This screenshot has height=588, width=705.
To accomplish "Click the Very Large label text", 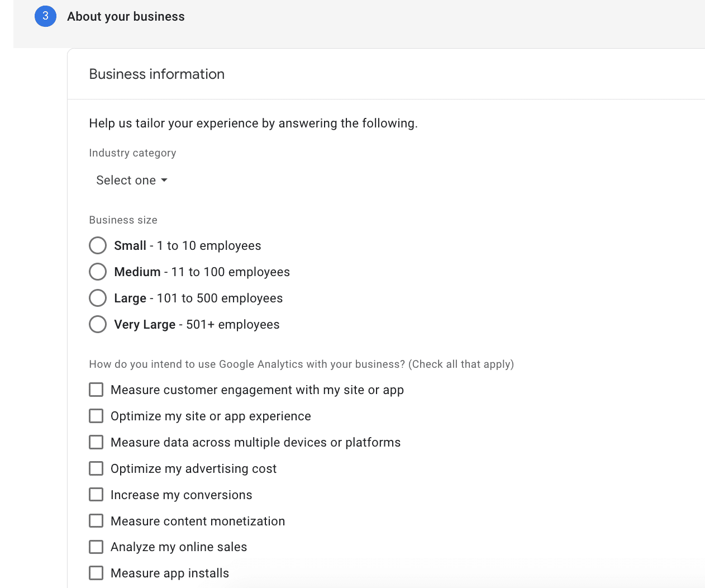I will tap(145, 325).
